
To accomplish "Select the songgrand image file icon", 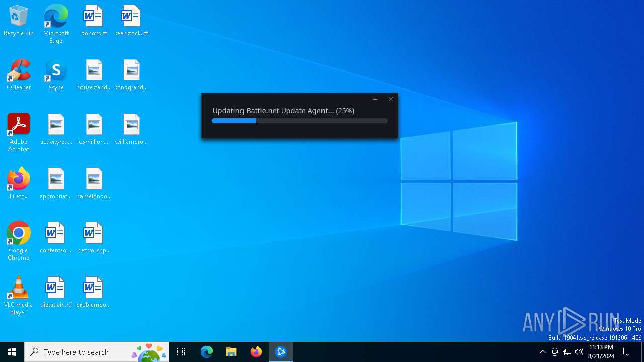I will (x=131, y=75).
